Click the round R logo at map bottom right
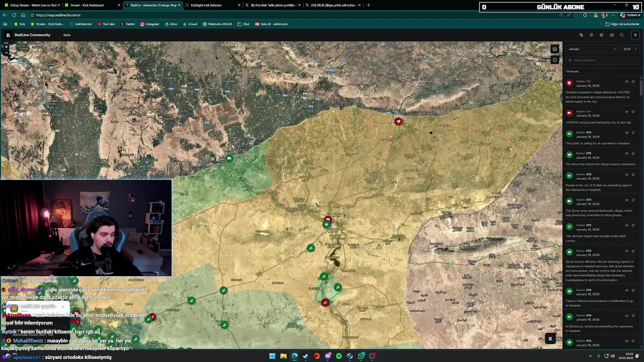Screen dimensions: 644x362 (x=550, y=339)
